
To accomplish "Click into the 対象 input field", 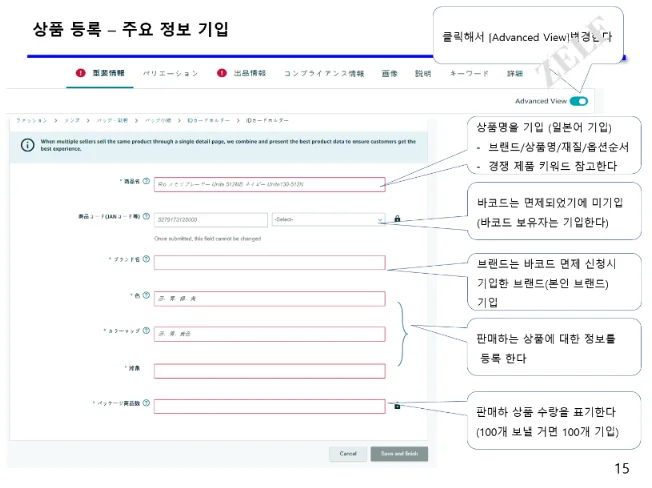I will click(x=269, y=371).
